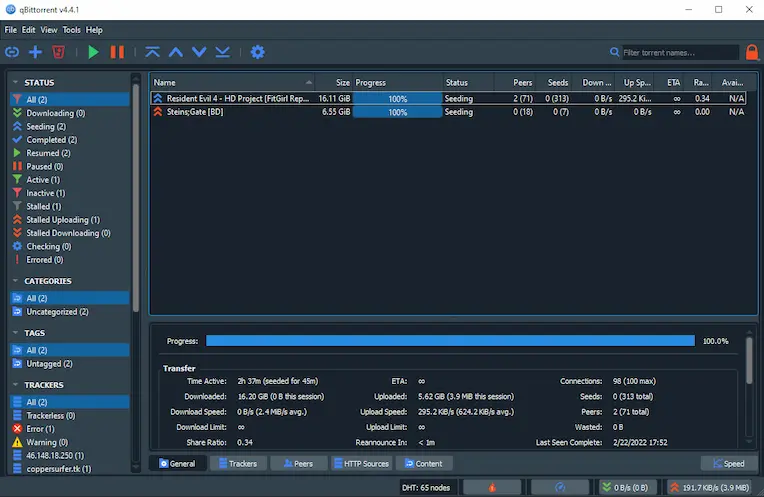Screen dimensions: 764x497
Task: Click the orange lock UI icon
Action: [751, 52]
